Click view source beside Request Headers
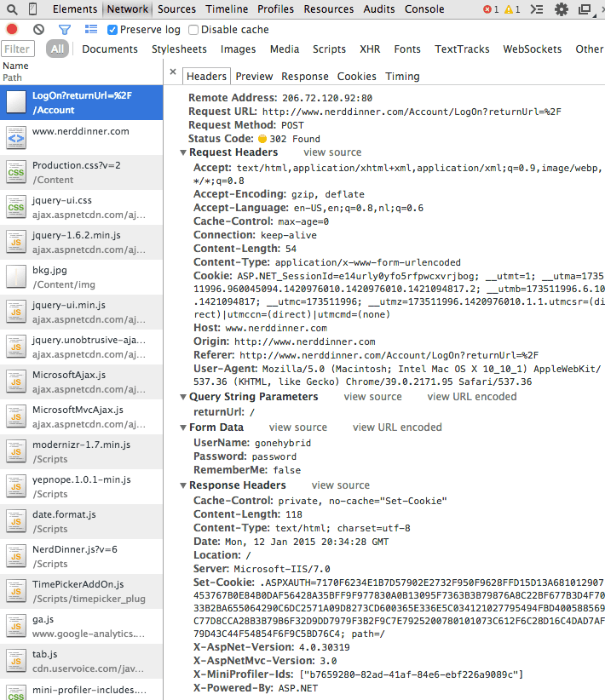The image size is (605, 700). click(332, 152)
